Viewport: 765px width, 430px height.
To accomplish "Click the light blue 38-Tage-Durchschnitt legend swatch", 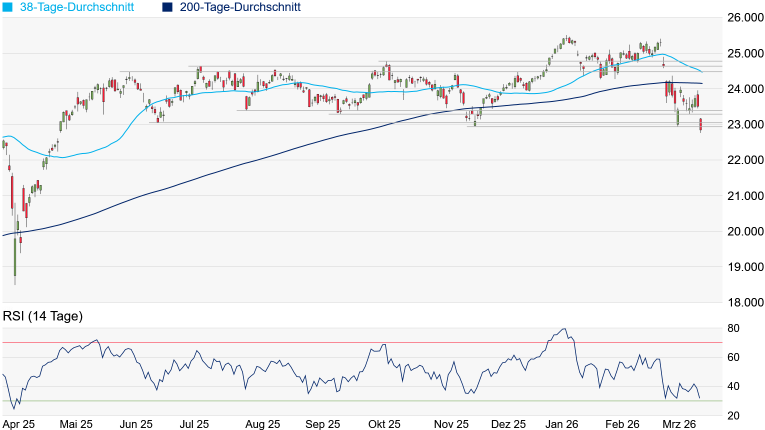I will [9, 7].
